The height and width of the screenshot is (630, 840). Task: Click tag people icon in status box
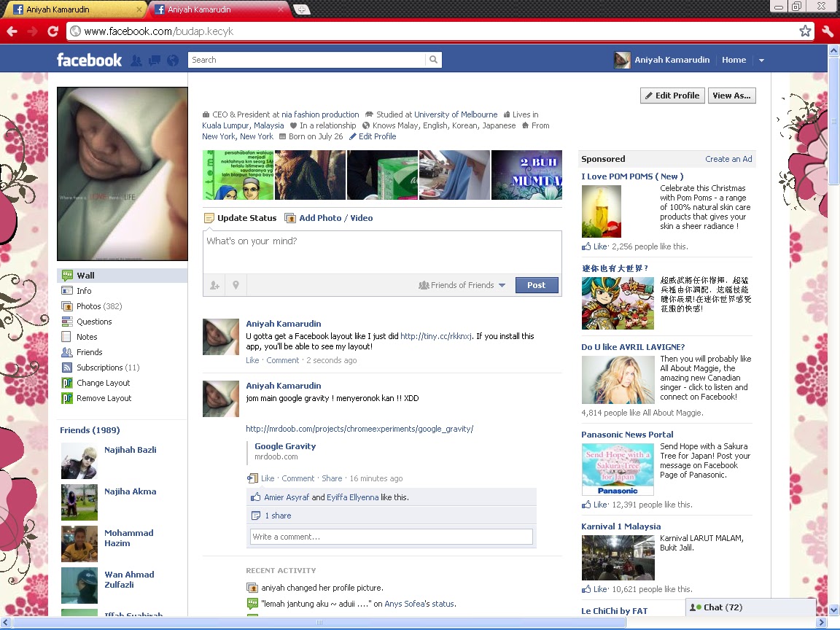[215, 286]
